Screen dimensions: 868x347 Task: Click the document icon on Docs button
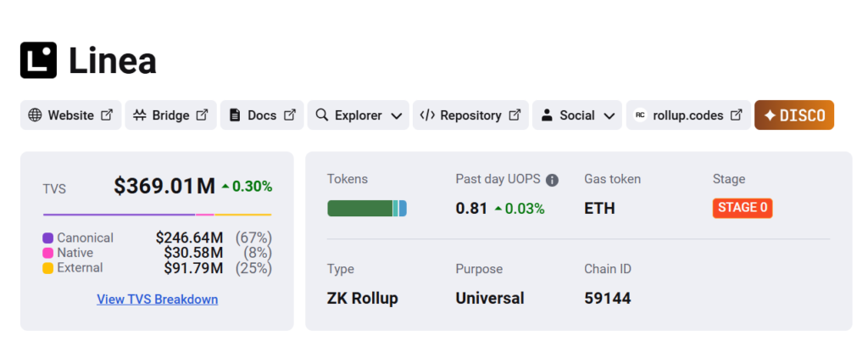point(235,115)
